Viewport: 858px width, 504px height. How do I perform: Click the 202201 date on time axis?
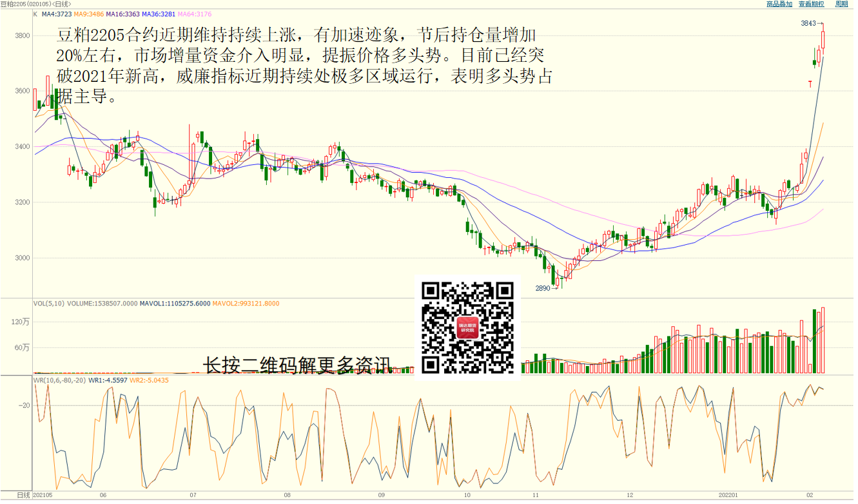pyautogui.click(x=728, y=495)
